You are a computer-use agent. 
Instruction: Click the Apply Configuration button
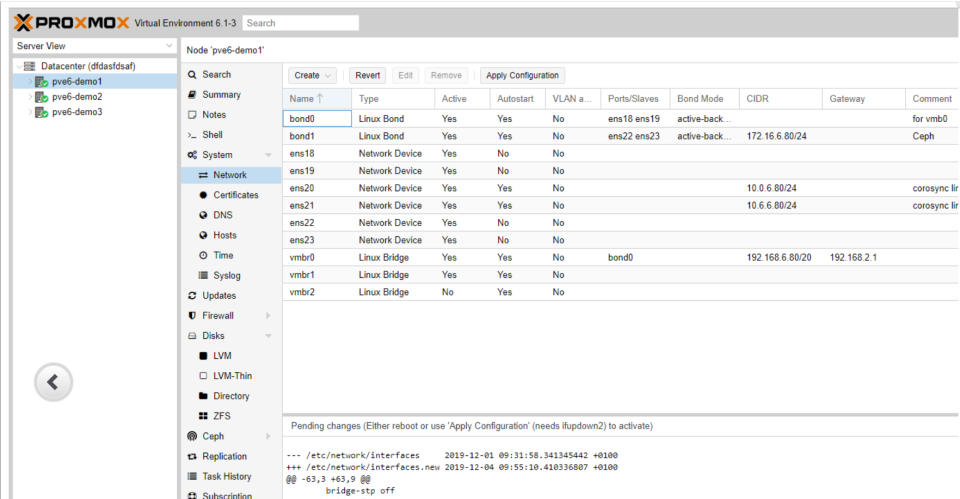(522, 75)
